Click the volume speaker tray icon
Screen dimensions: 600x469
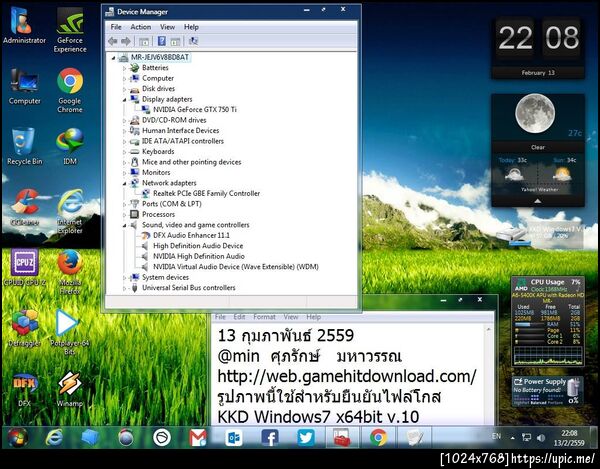point(541,438)
